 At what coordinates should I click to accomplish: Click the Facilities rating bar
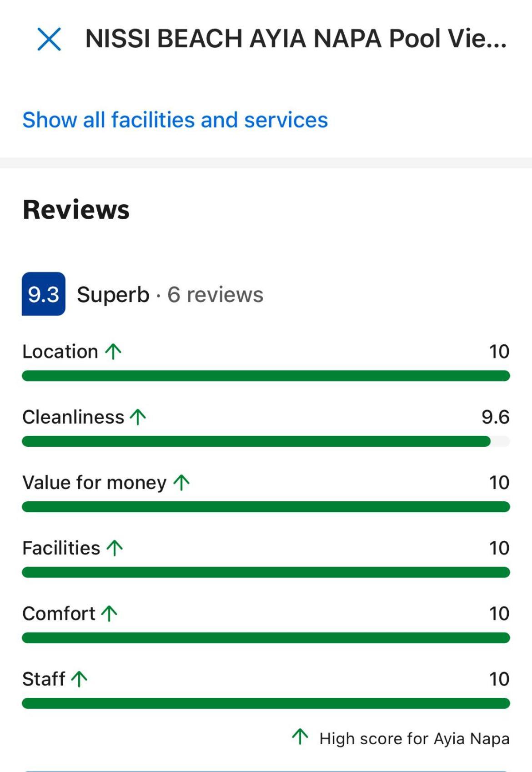pyautogui.click(x=266, y=572)
